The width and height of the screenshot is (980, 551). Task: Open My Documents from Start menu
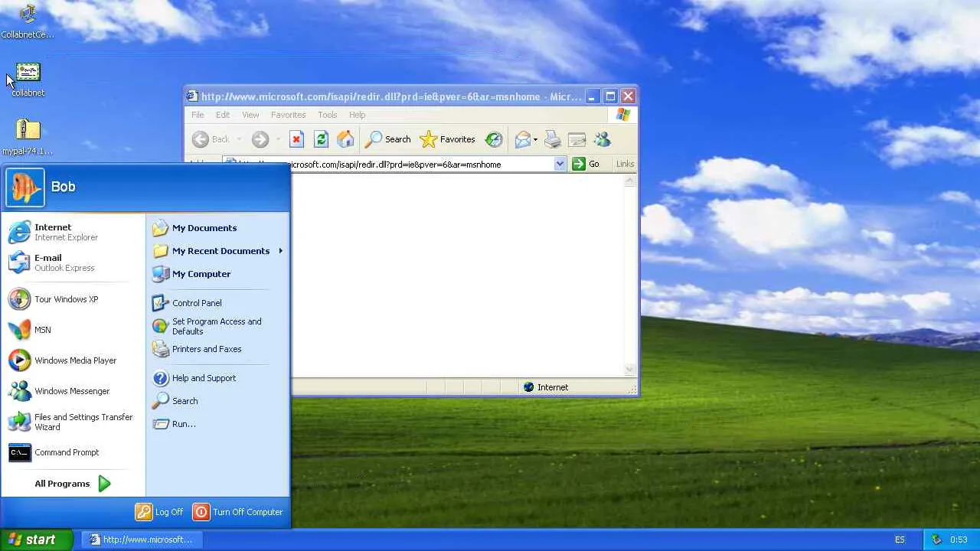click(217, 228)
